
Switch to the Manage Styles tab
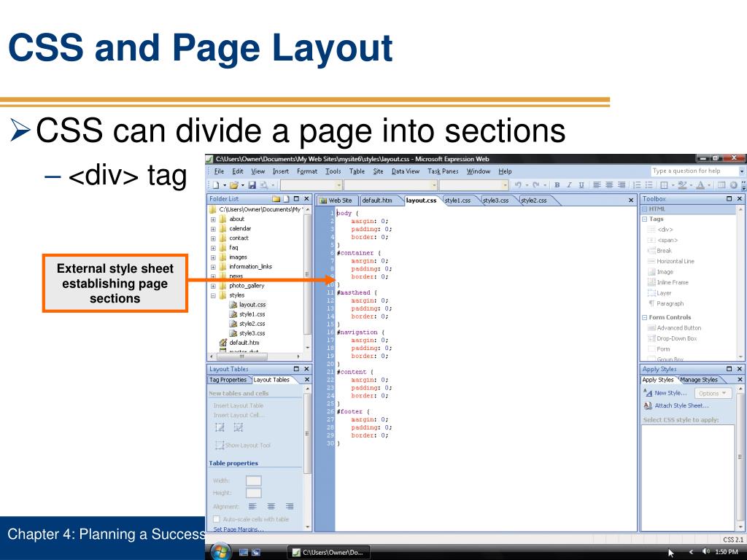pyautogui.click(x=699, y=380)
